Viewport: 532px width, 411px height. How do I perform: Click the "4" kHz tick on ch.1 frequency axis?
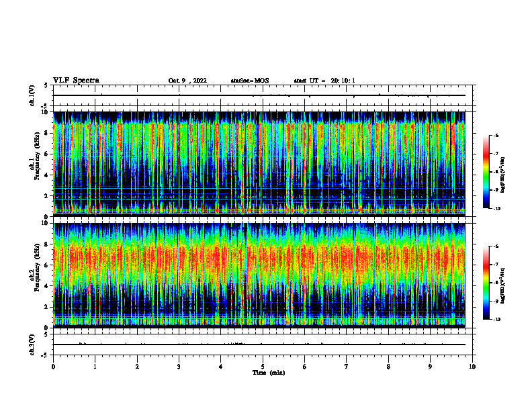(47, 175)
